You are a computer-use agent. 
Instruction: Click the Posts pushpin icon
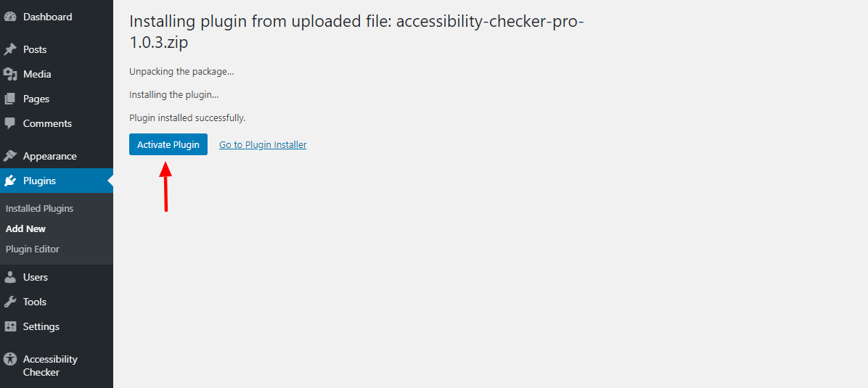(10, 49)
